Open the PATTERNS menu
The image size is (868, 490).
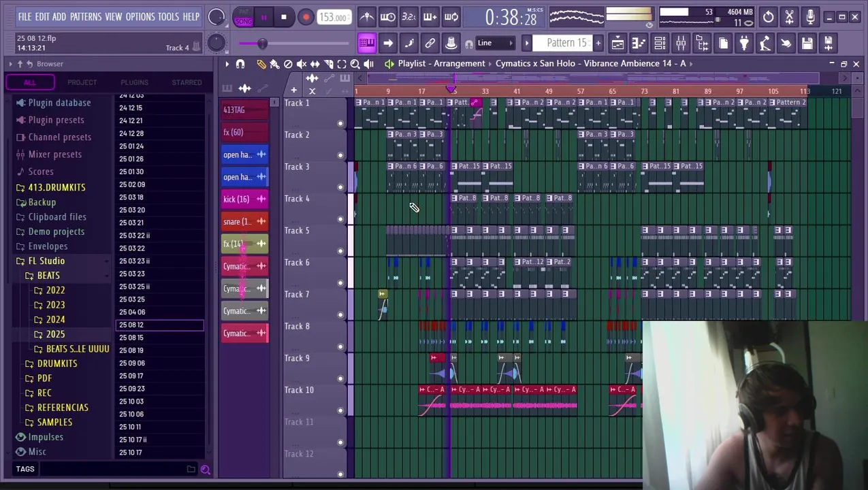coord(86,16)
